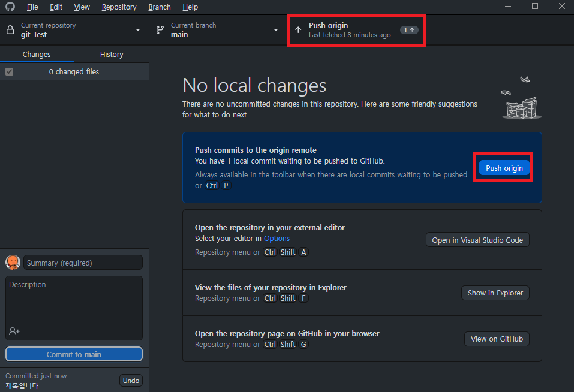Screen dimensions: 574x392
Task: Click the 0 changed files label
Action: (74, 72)
